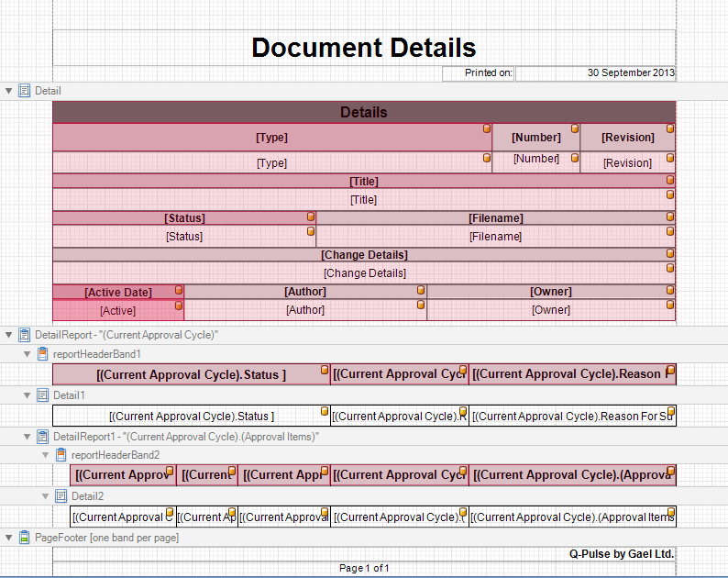Select the Details table header cell

364,112
